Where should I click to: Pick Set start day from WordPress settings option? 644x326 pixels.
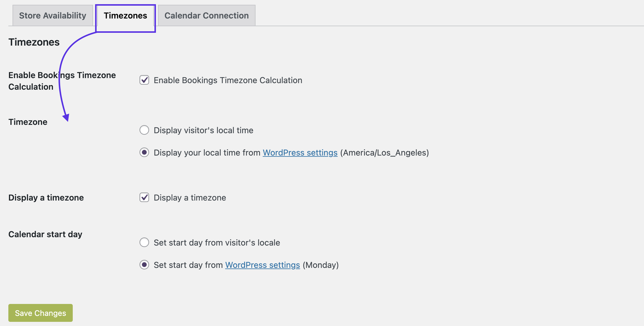[144, 265]
